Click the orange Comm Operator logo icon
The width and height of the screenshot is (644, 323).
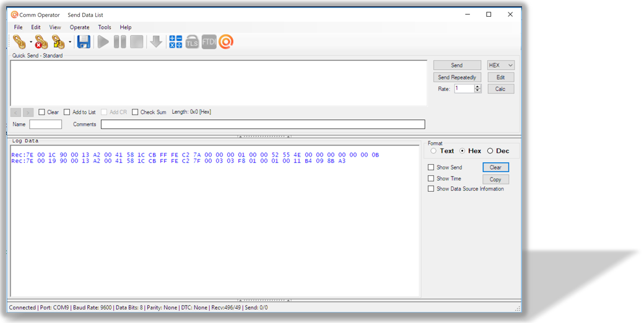coord(226,42)
